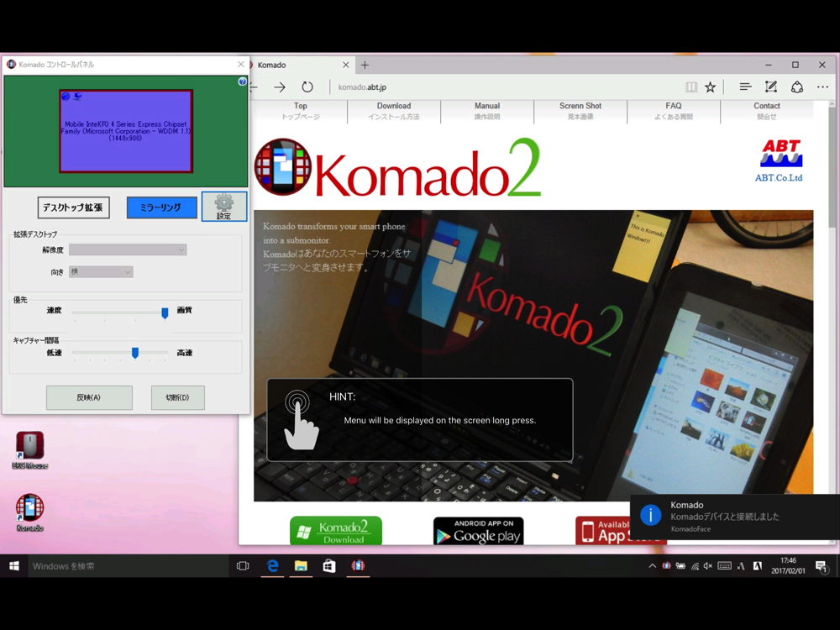The image size is (840, 630).
Task: Click the Windows search box
Action: (129, 565)
